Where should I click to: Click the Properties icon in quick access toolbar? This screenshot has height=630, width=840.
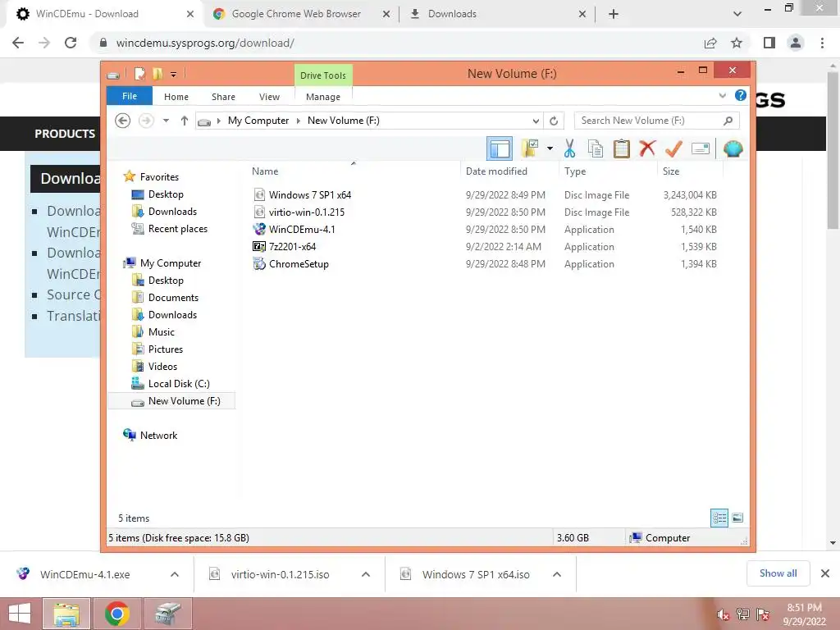coord(139,74)
